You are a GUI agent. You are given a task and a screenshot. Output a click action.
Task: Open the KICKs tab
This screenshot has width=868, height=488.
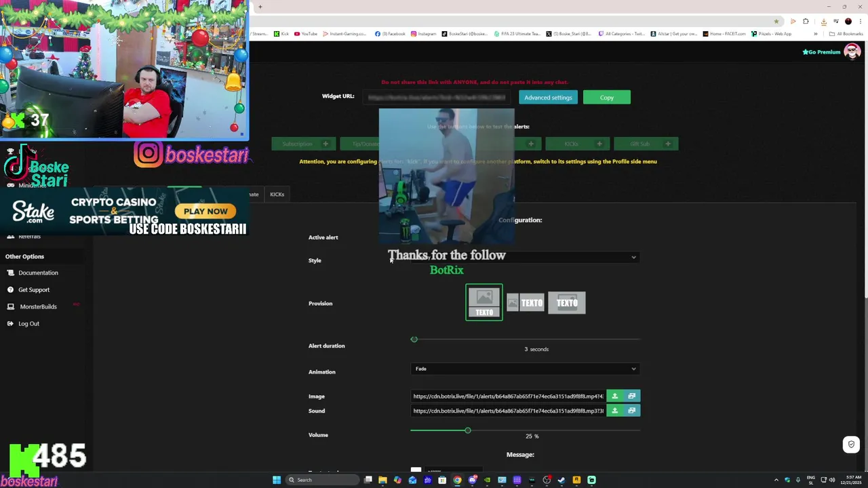click(x=277, y=195)
